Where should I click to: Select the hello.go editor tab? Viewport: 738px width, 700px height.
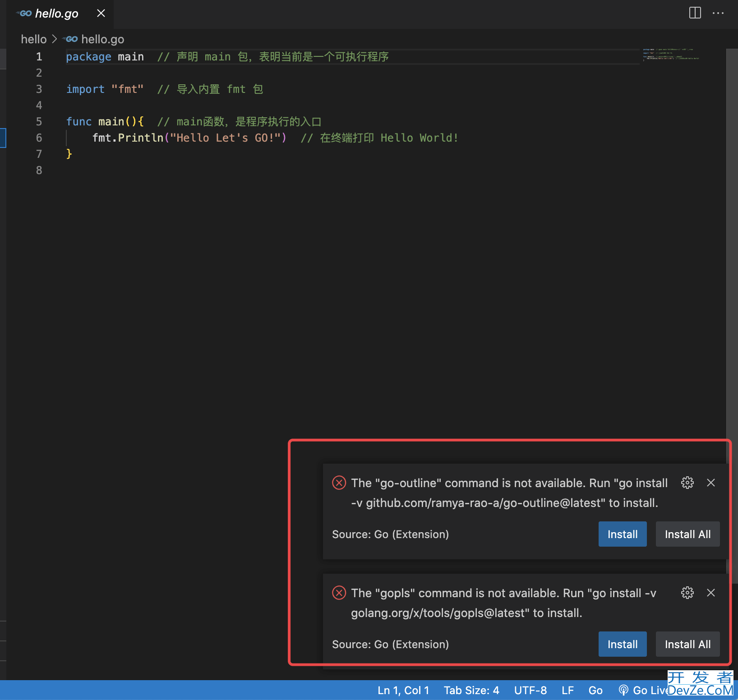[x=60, y=14]
